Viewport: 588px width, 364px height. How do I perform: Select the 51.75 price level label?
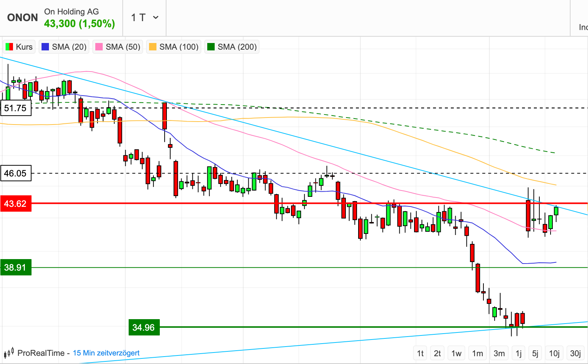click(16, 108)
